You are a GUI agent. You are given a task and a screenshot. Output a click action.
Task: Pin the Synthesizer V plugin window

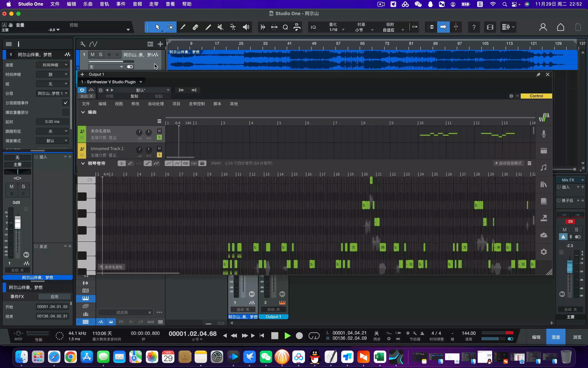[x=538, y=74]
